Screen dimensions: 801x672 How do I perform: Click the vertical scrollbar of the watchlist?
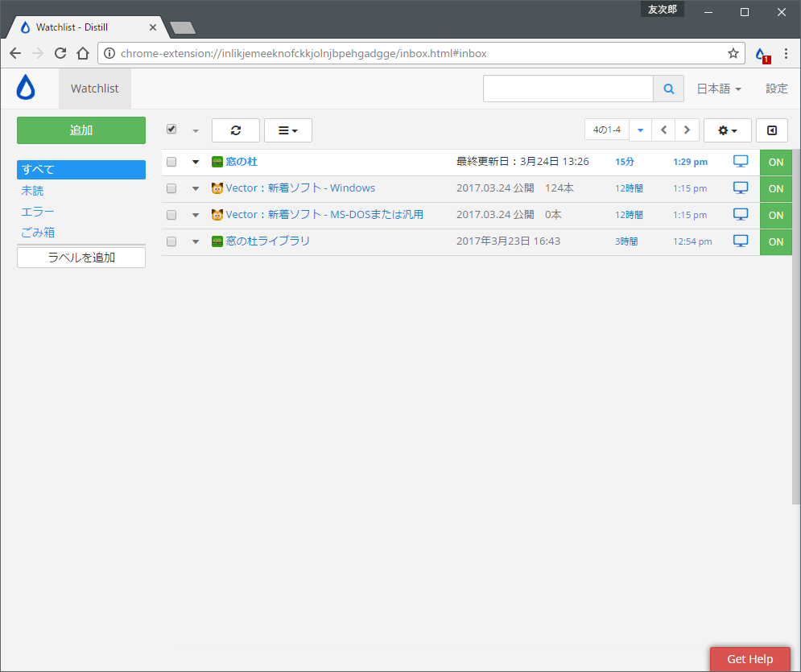796,327
